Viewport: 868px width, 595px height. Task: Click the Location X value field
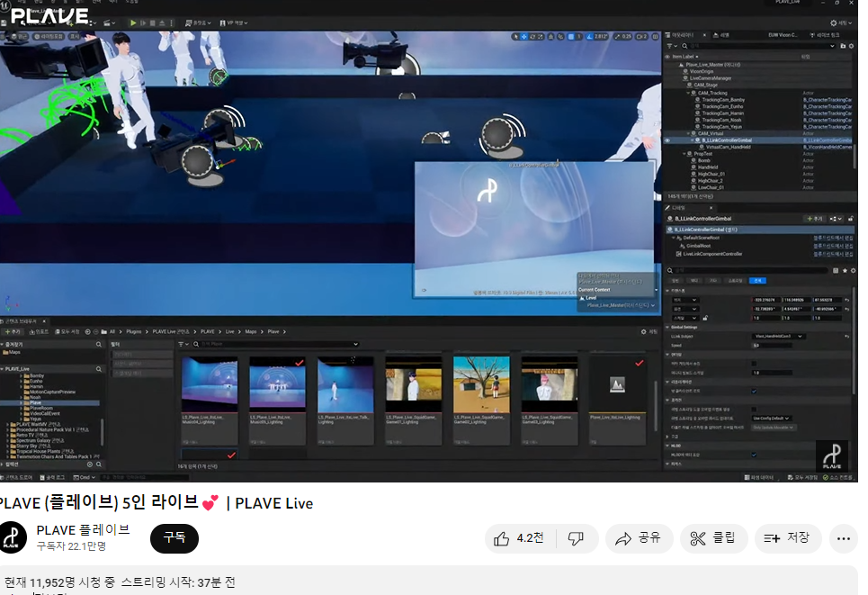point(765,300)
